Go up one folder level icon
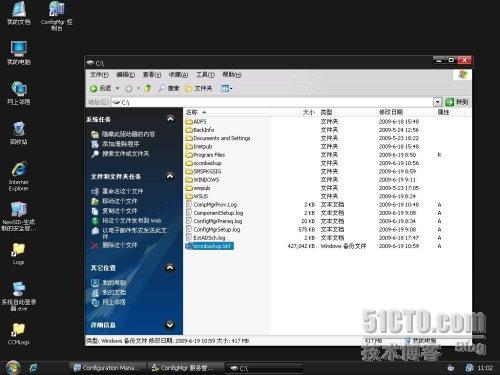 point(148,88)
